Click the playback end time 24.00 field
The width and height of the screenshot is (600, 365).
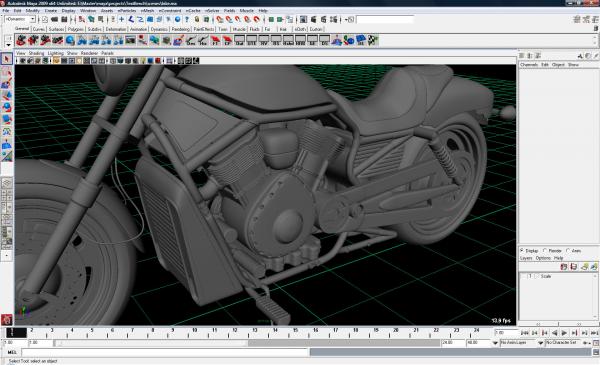(453, 343)
